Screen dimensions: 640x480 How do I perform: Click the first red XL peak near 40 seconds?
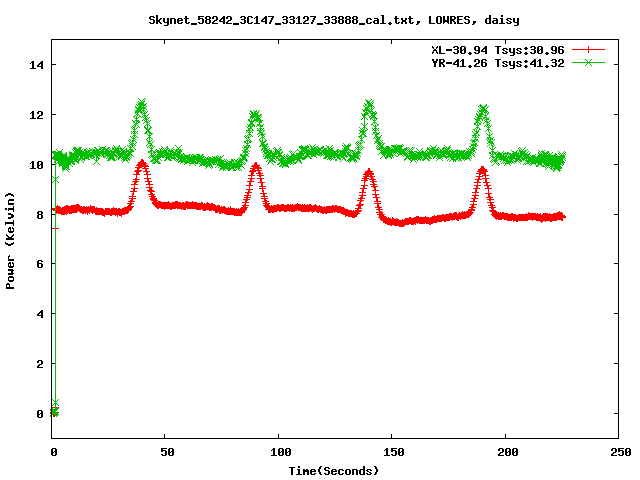(142, 164)
